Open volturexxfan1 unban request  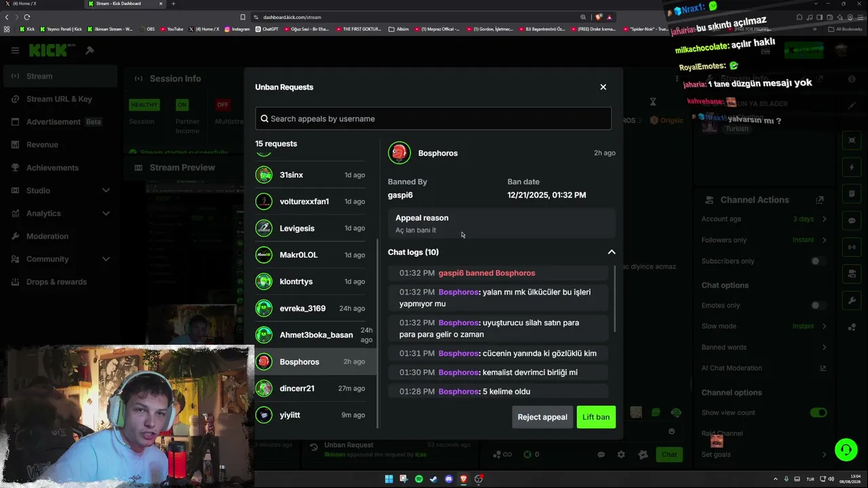tap(311, 201)
